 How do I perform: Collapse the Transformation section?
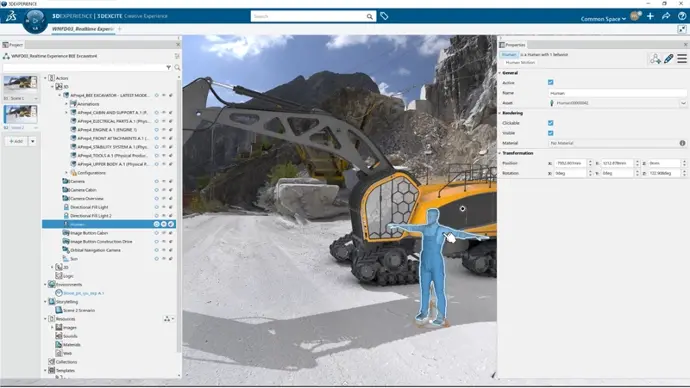[x=500, y=153]
